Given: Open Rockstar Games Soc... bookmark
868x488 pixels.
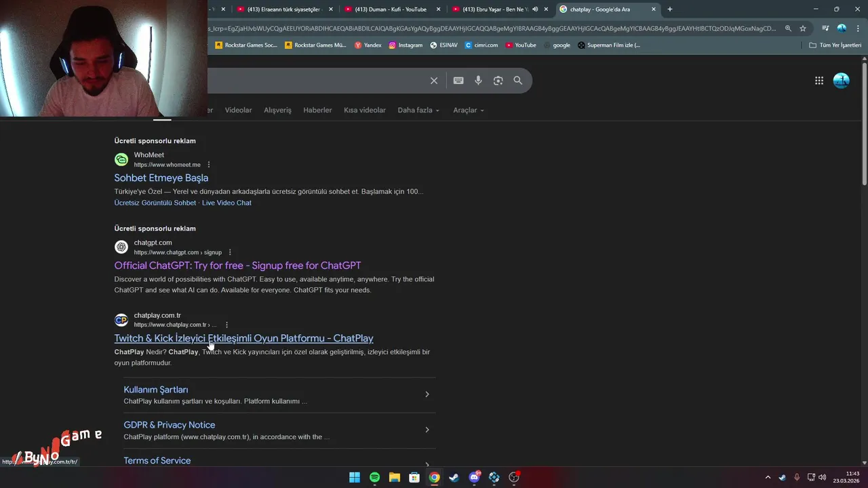Looking at the screenshot, I should (246, 45).
